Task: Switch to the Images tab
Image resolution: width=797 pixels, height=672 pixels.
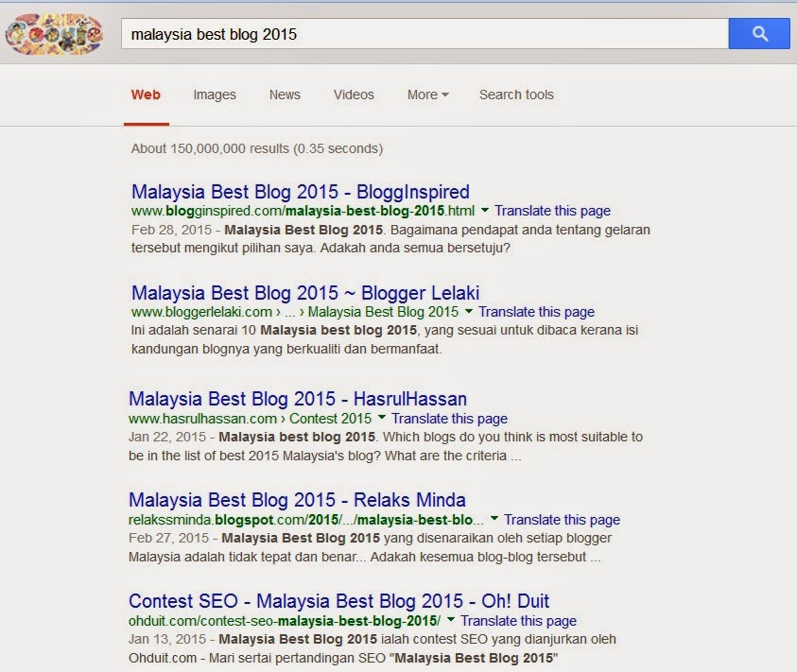Action: pyautogui.click(x=215, y=95)
